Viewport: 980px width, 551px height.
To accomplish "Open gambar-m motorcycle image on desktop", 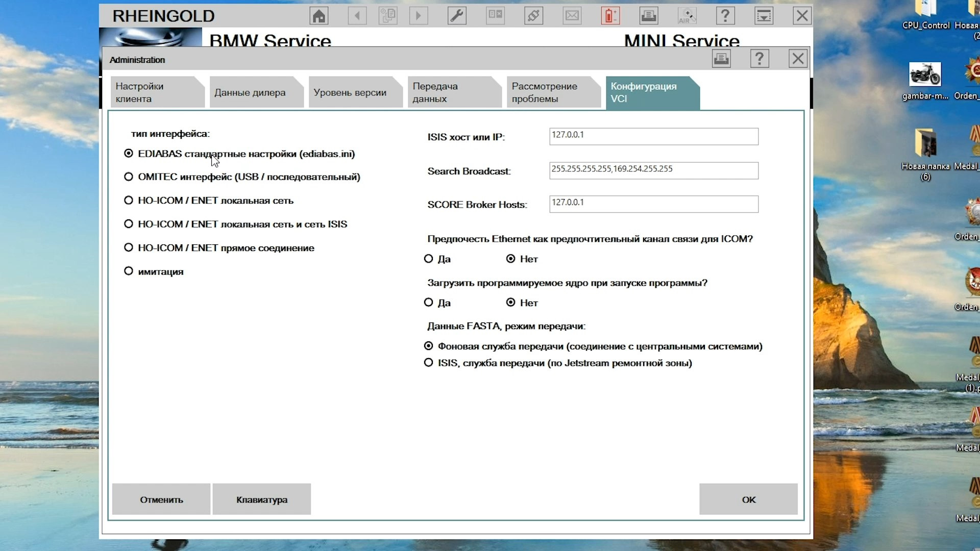I will pos(924,75).
